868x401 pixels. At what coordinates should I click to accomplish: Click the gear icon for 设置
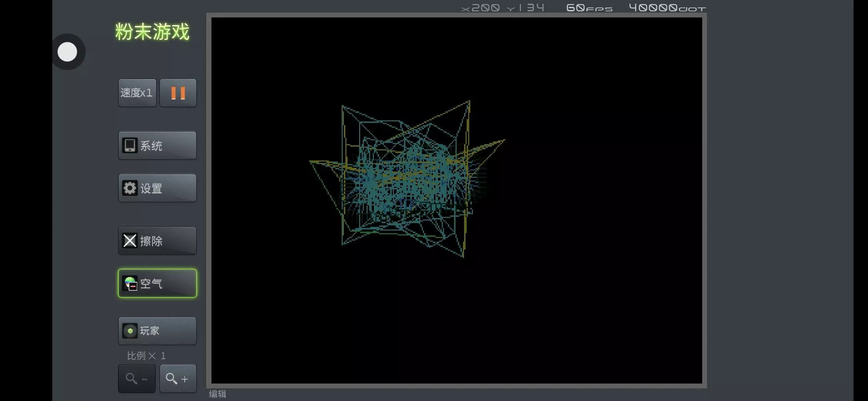pos(130,188)
